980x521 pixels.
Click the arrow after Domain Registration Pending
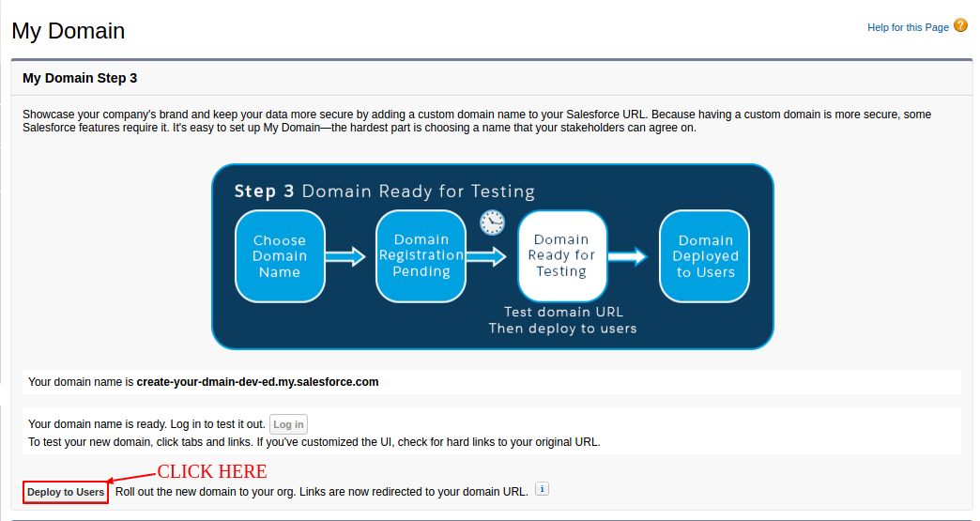(x=486, y=256)
